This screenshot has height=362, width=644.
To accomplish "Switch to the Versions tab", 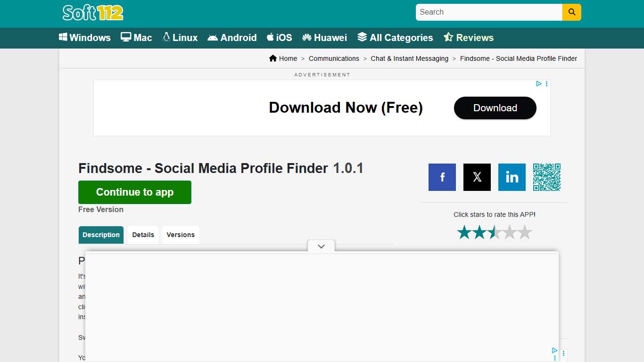I will (181, 234).
